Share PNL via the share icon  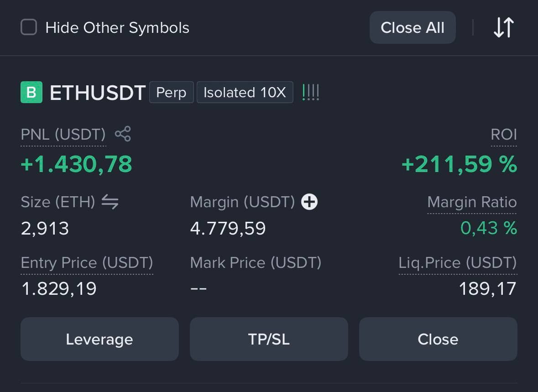pyautogui.click(x=123, y=134)
